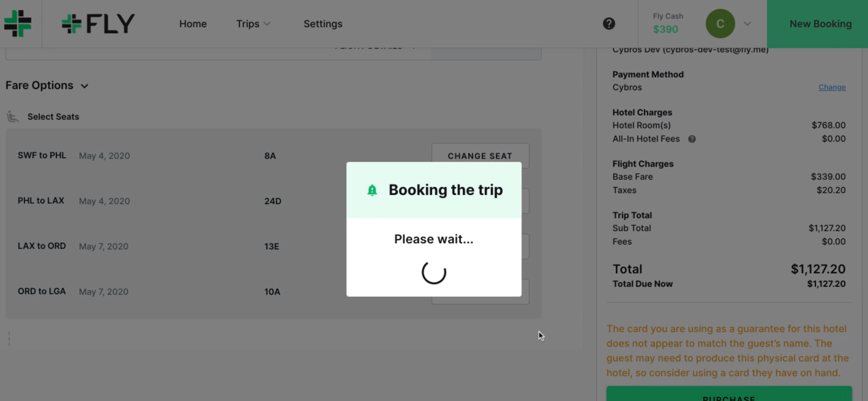
Task: Click the FLY brand logo
Action: (98, 24)
